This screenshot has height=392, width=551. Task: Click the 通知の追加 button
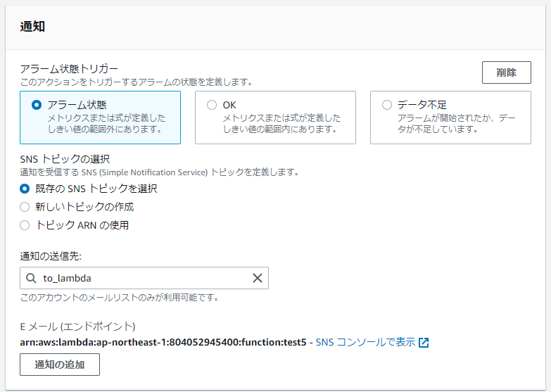point(60,365)
